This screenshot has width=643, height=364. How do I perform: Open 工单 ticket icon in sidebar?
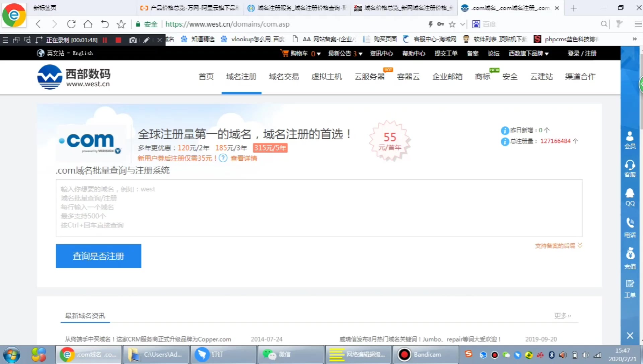click(x=630, y=289)
